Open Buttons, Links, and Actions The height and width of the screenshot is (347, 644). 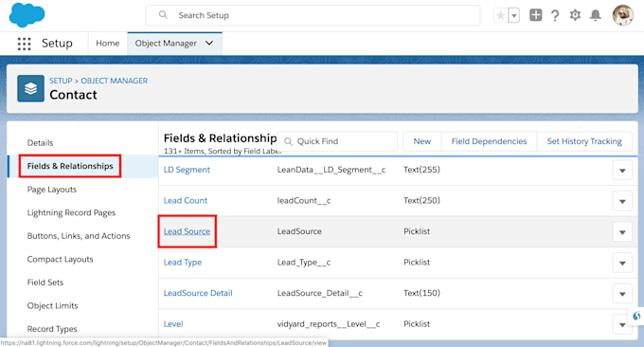point(79,236)
